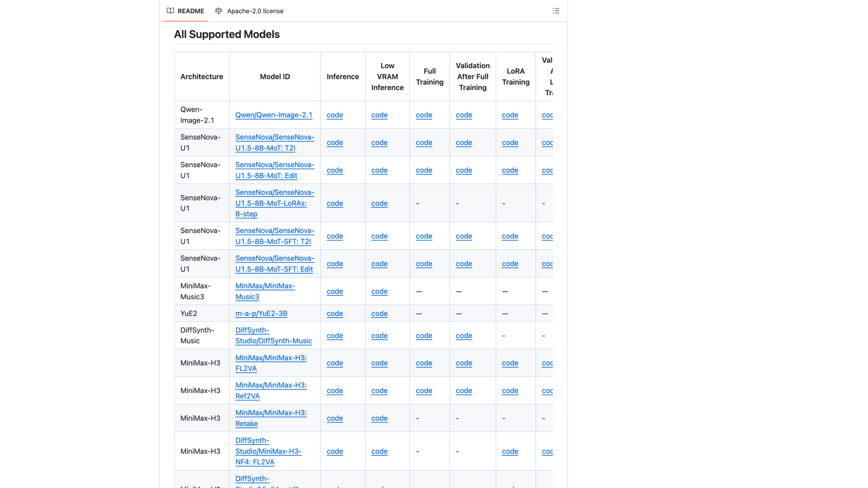Open LoRA Training code for Qwen-Image-2.1

(x=510, y=115)
